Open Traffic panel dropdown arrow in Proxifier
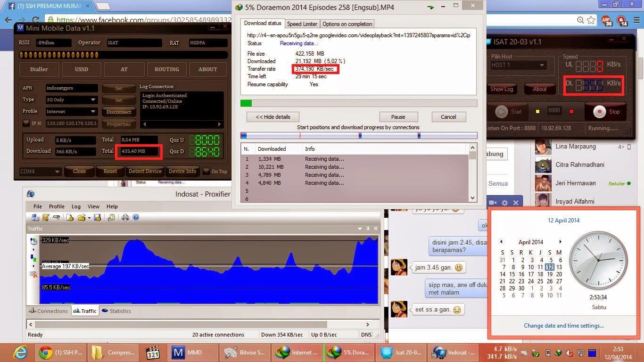Image resolution: width=644 pixels, height=362 pixels. click(360, 228)
